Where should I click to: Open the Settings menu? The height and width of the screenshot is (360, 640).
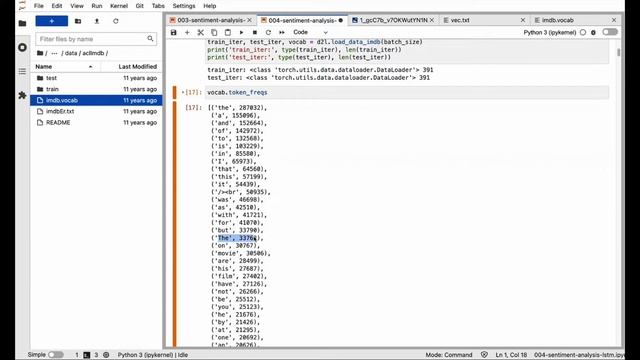pyautogui.click(x=184, y=6)
